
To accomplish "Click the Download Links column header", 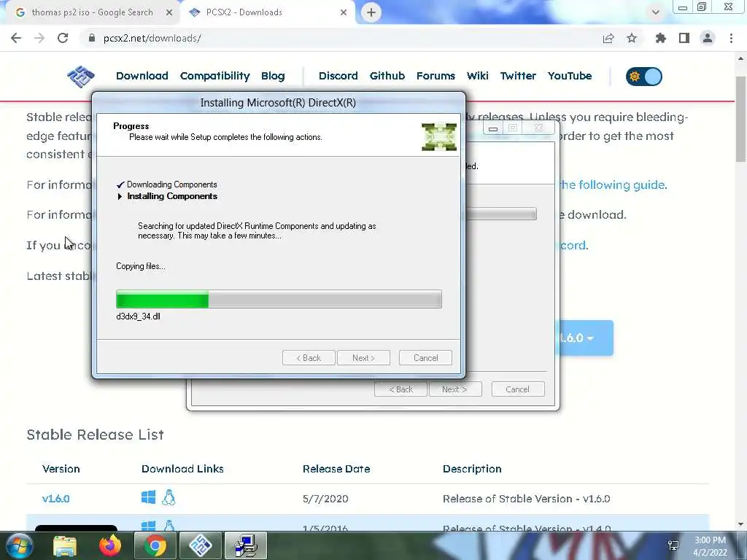I will coord(182,469).
